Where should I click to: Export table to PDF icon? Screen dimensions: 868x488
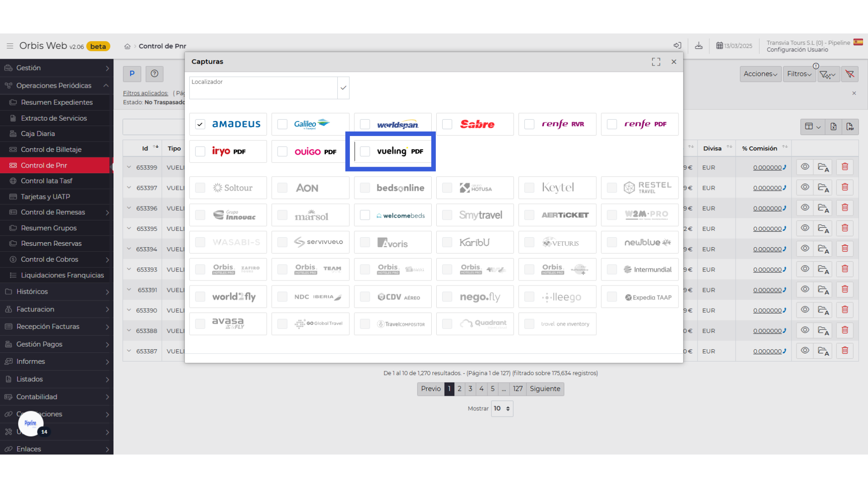click(850, 127)
